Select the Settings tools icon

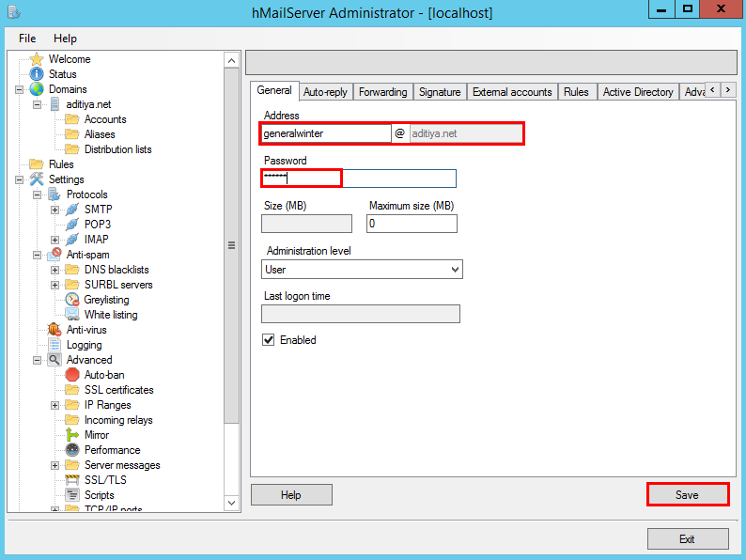[37, 179]
